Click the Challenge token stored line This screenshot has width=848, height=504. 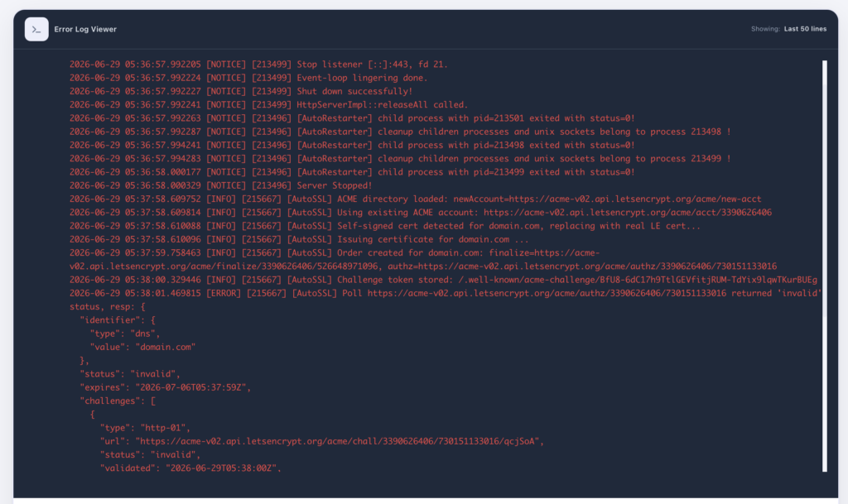443,280
